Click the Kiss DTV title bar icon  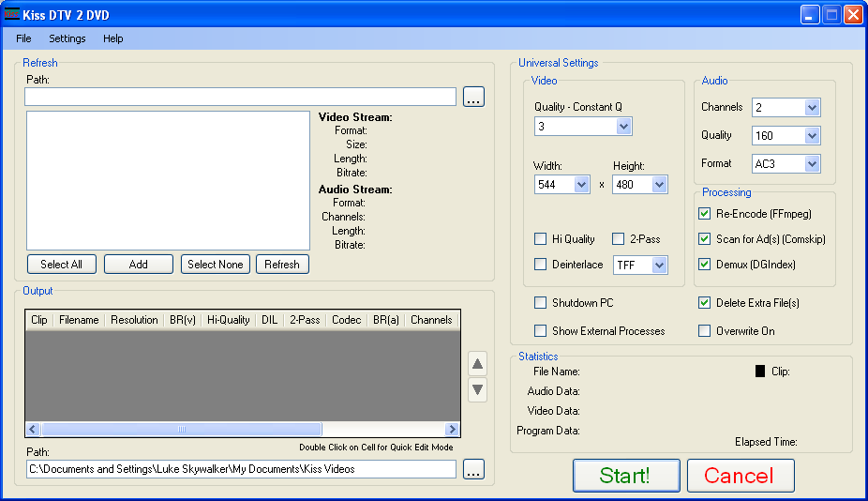tap(12, 15)
